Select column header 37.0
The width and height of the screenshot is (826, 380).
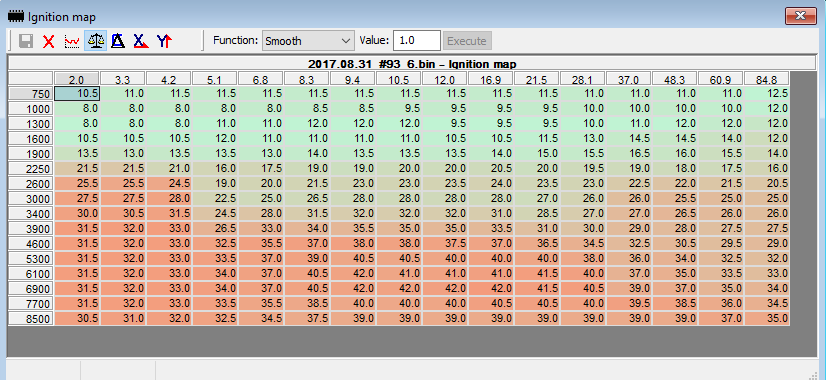coord(628,80)
